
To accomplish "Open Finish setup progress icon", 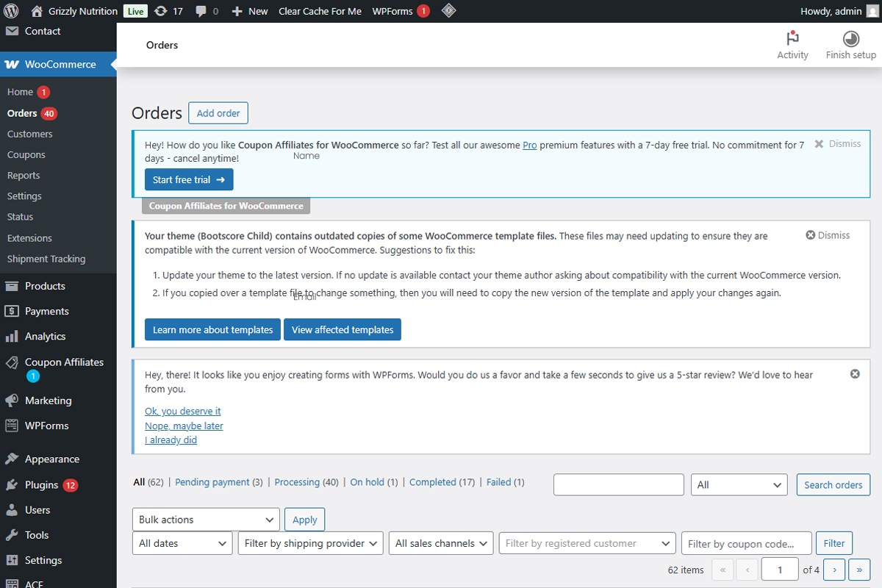I will pyautogui.click(x=851, y=39).
